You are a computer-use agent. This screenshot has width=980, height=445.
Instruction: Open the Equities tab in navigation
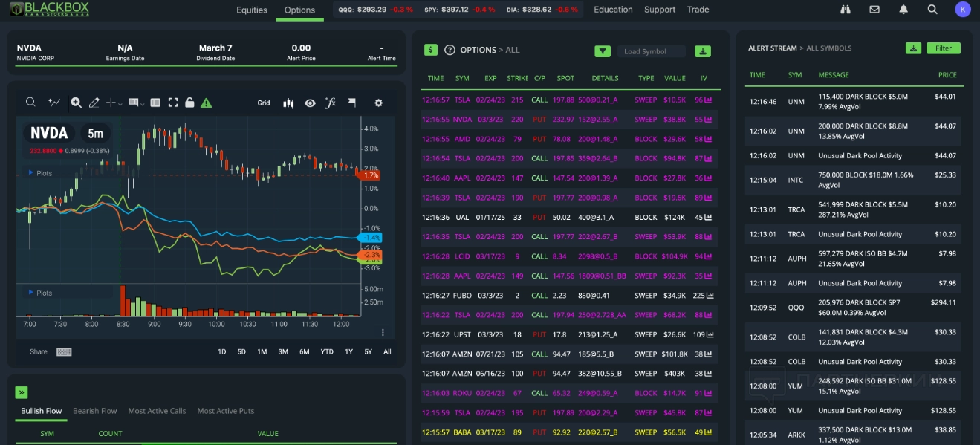[252, 10]
